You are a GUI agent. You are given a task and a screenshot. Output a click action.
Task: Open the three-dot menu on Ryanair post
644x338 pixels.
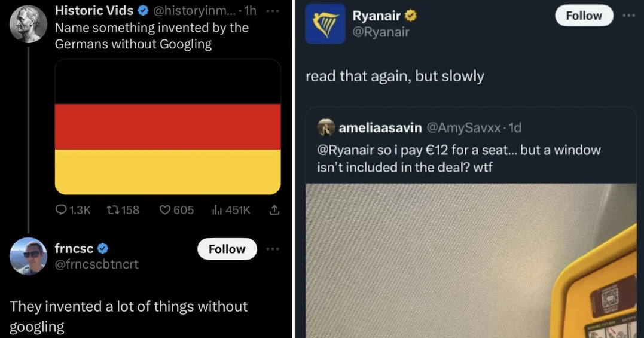pos(628,16)
